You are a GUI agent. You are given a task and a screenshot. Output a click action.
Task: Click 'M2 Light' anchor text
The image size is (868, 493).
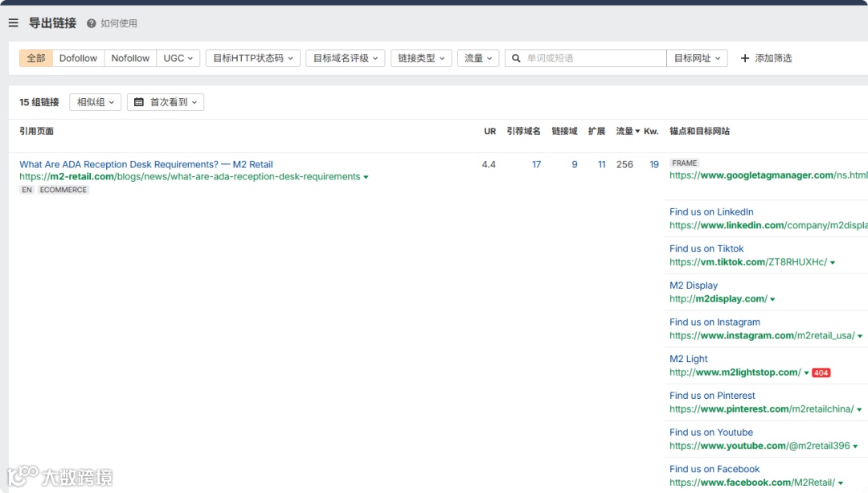[x=689, y=359]
